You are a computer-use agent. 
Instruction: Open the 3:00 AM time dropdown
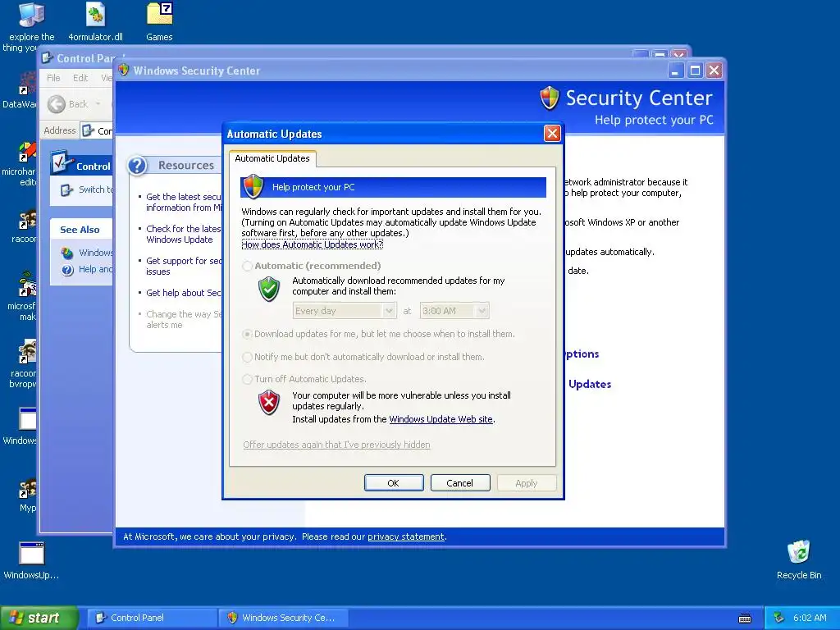(454, 311)
